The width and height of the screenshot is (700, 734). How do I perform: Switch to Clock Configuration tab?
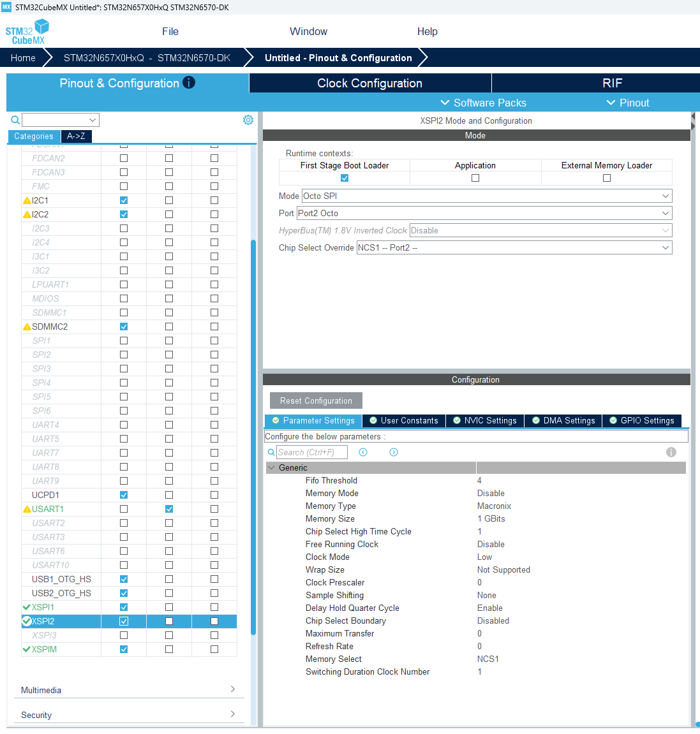coord(370,83)
